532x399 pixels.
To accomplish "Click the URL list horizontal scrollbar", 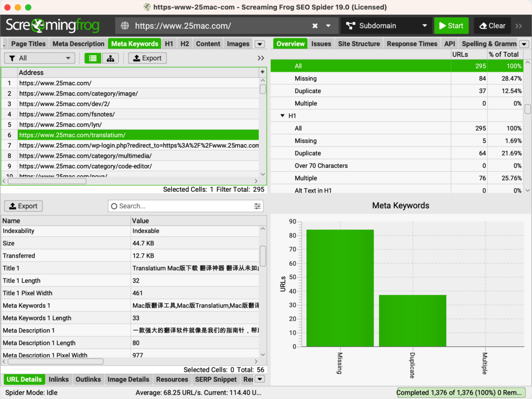I will click(x=47, y=181).
